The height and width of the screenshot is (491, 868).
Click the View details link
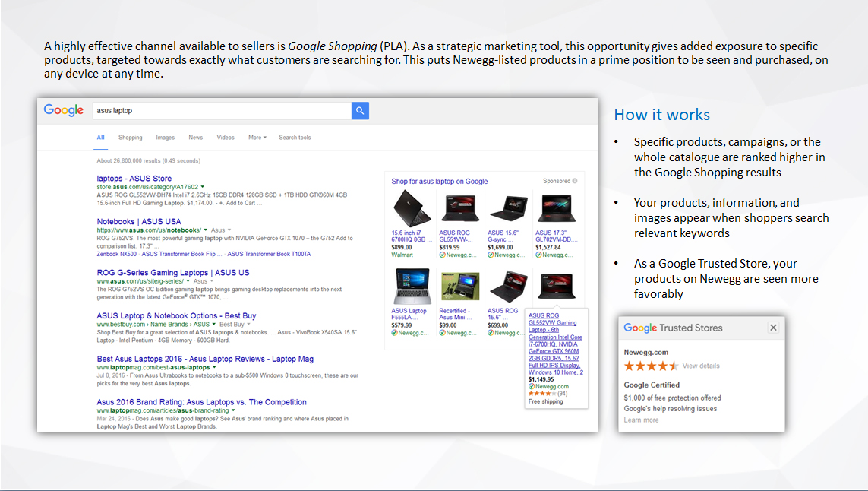tap(701, 366)
